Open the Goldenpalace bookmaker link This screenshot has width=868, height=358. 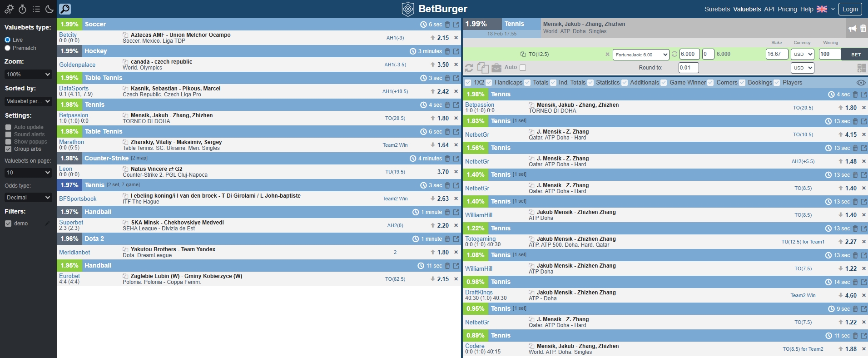(x=77, y=65)
